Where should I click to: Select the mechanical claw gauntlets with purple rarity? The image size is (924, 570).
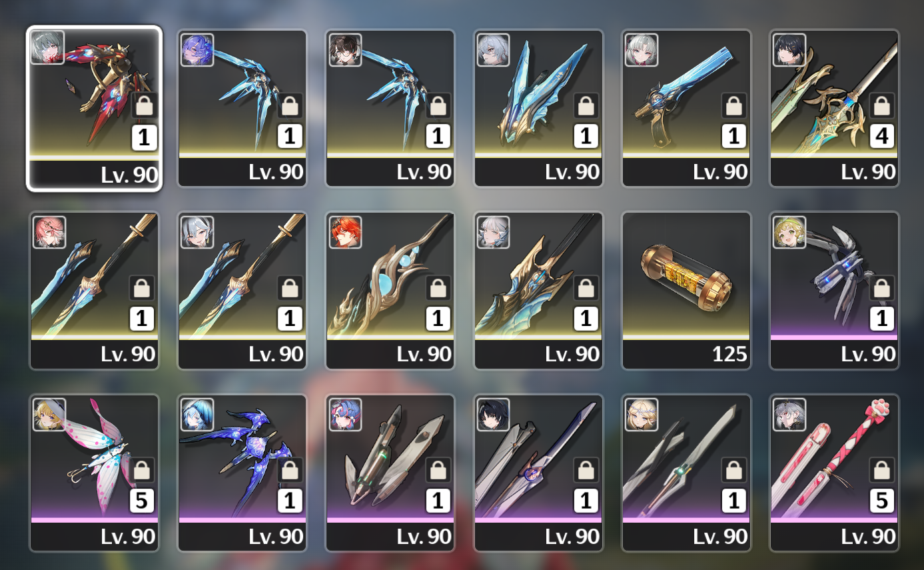point(834,290)
